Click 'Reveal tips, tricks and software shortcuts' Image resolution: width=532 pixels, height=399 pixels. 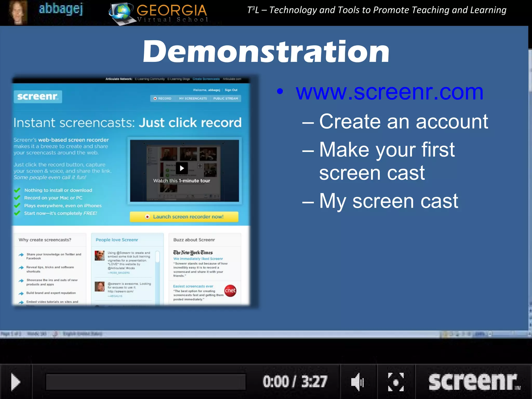tap(50, 269)
